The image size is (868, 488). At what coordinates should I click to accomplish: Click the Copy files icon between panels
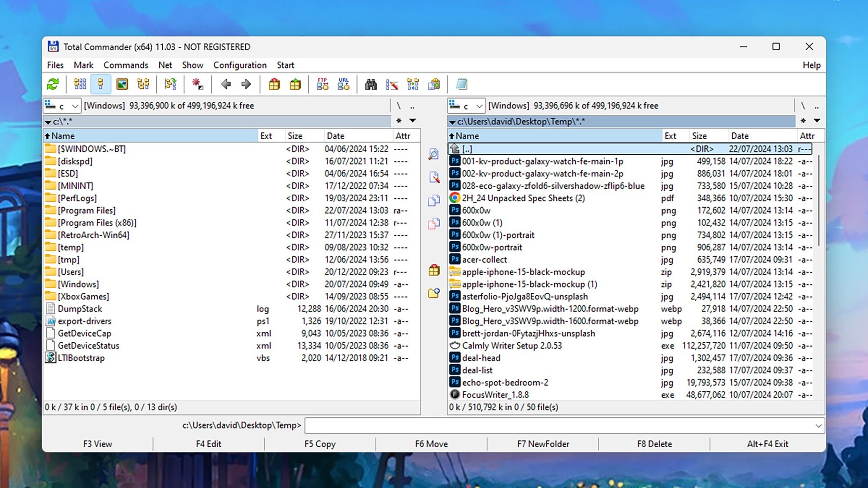point(434,200)
